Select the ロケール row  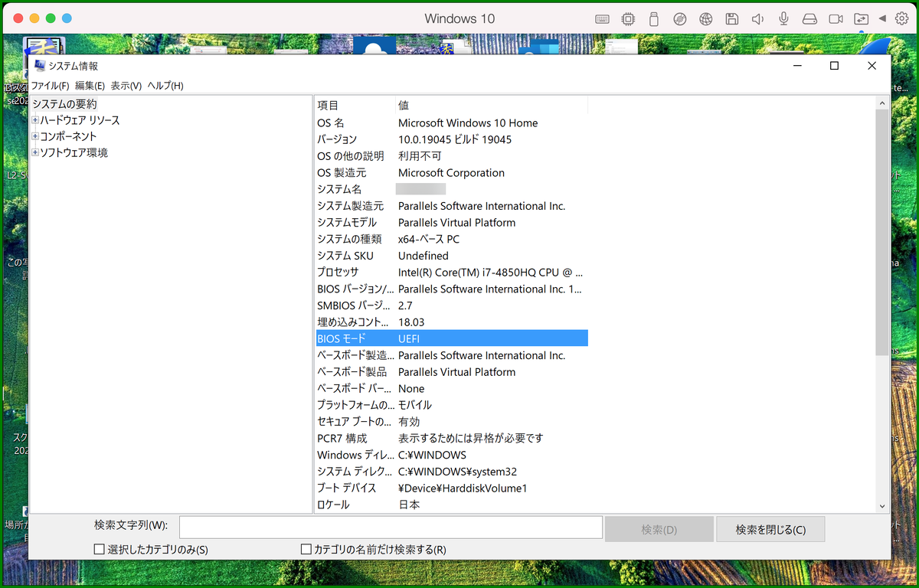pyautogui.click(x=452, y=505)
